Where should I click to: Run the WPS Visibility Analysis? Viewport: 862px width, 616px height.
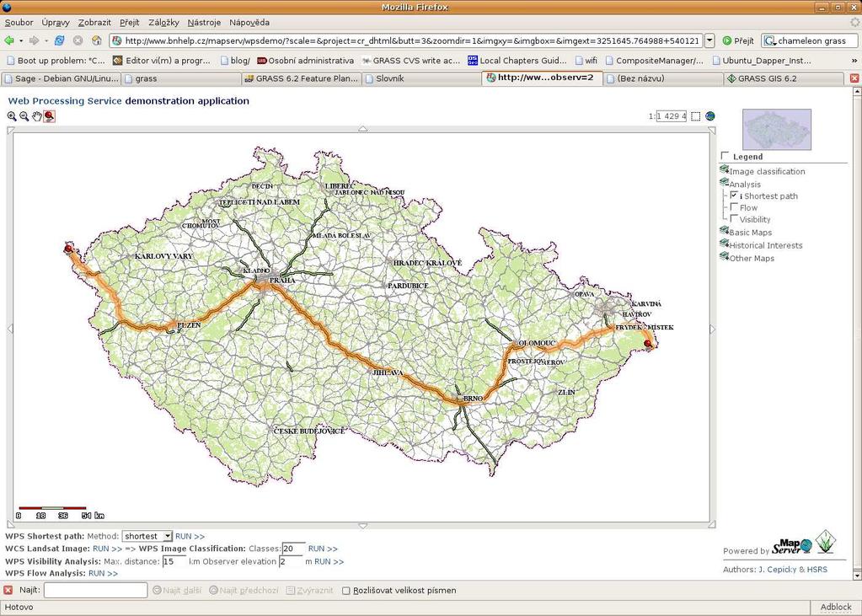329,561
